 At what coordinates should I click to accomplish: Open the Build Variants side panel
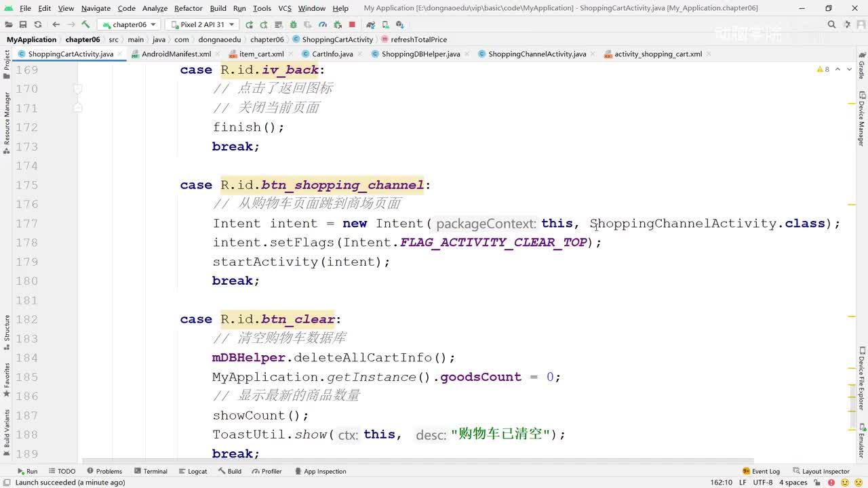(x=7, y=432)
